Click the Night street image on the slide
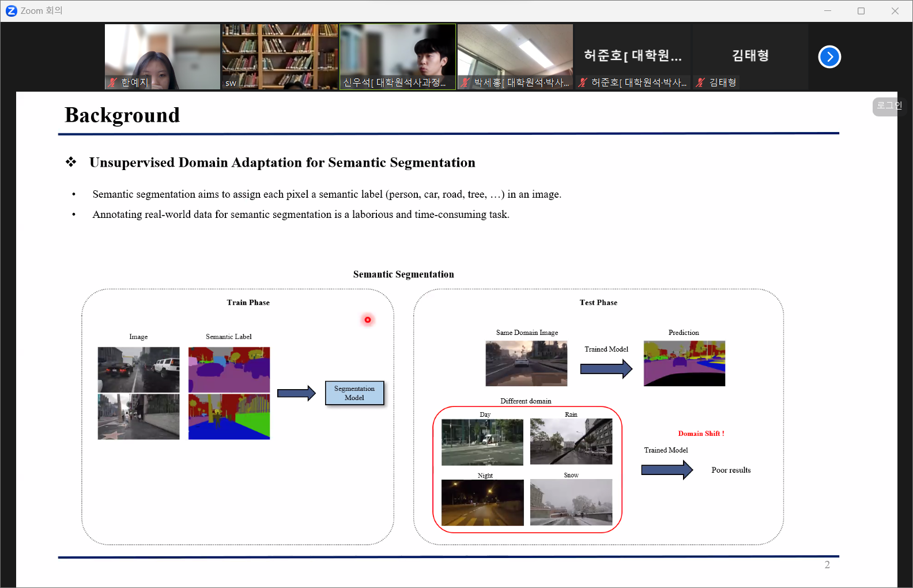Image resolution: width=913 pixels, height=588 pixels. point(482,503)
